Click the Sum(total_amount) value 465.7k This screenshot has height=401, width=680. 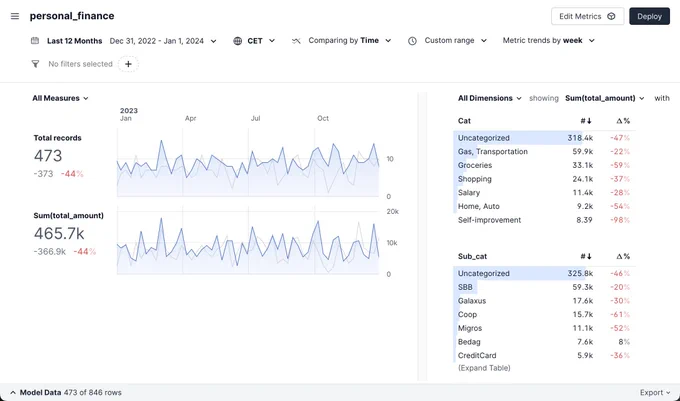tap(59, 234)
